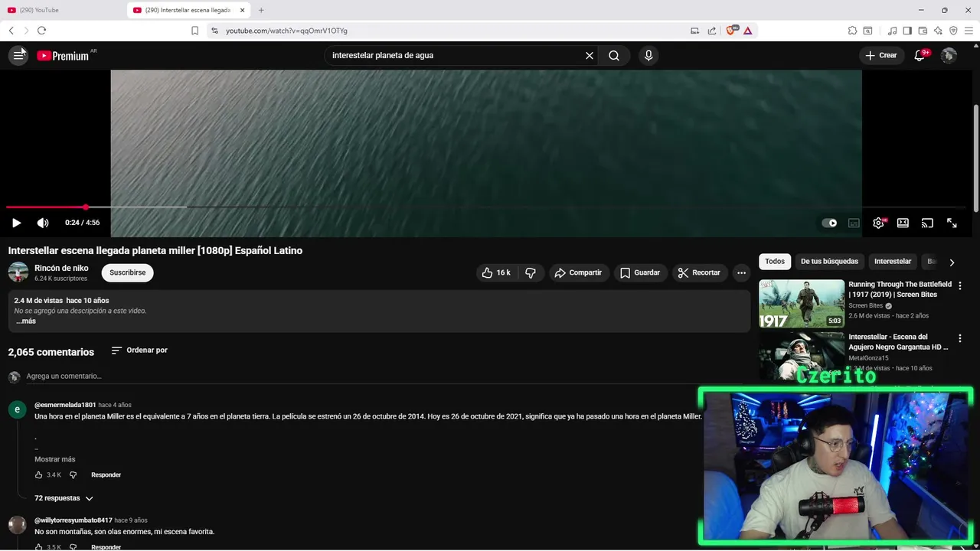
Task: Reload the page
Action: (x=41, y=31)
